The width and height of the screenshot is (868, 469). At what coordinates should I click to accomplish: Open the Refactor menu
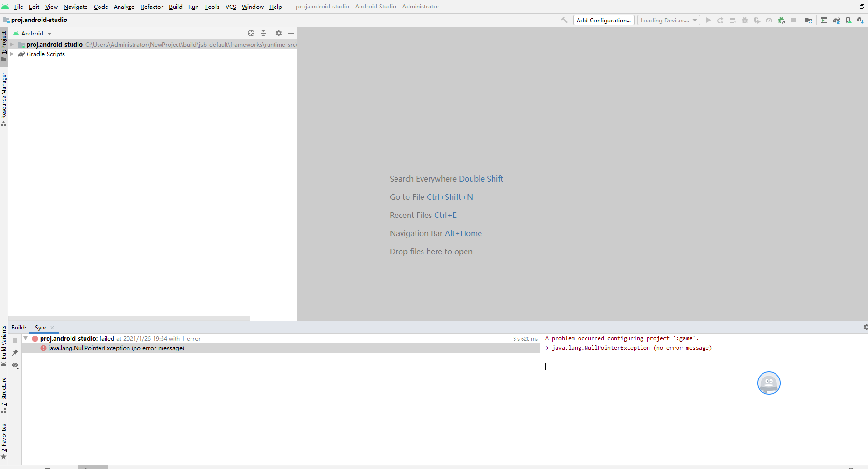point(152,7)
